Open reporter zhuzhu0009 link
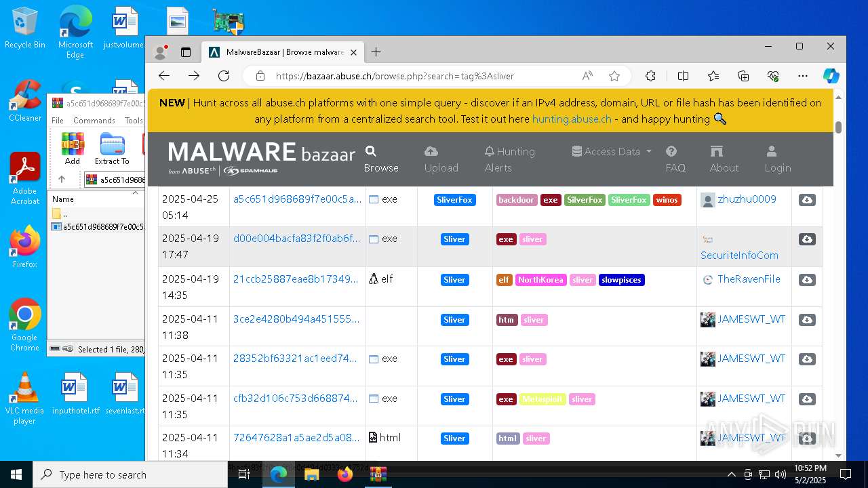 (x=747, y=199)
